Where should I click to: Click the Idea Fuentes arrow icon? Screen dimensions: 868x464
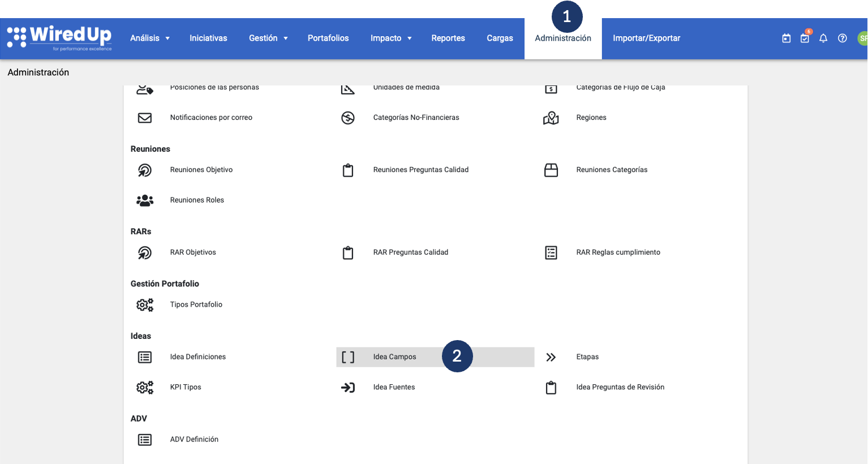click(348, 388)
